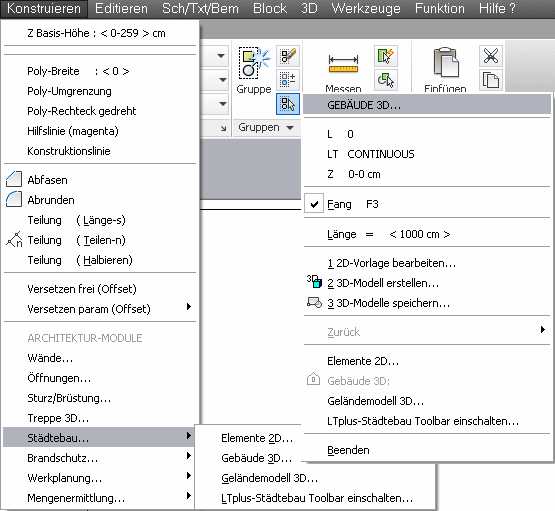Viewport: 555px width, 511px height.
Task: Open the Werkzeuge menu
Action: pyautogui.click(x=366, y=8)
